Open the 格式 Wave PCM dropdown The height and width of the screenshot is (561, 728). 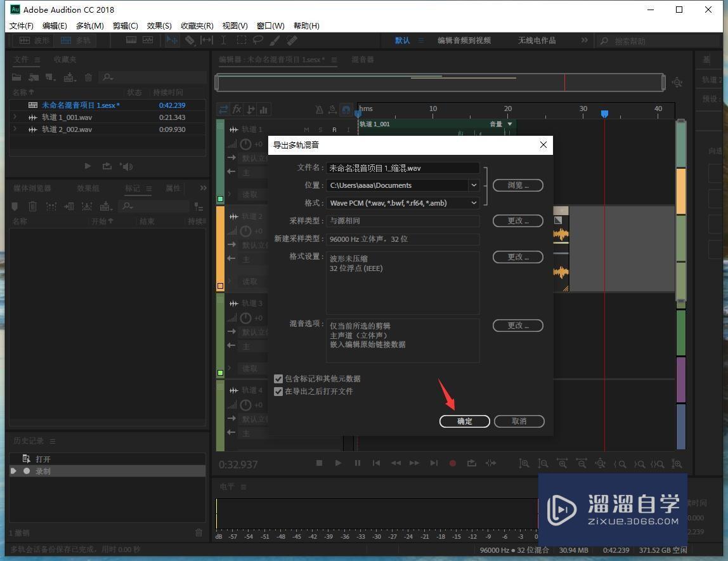474,203
